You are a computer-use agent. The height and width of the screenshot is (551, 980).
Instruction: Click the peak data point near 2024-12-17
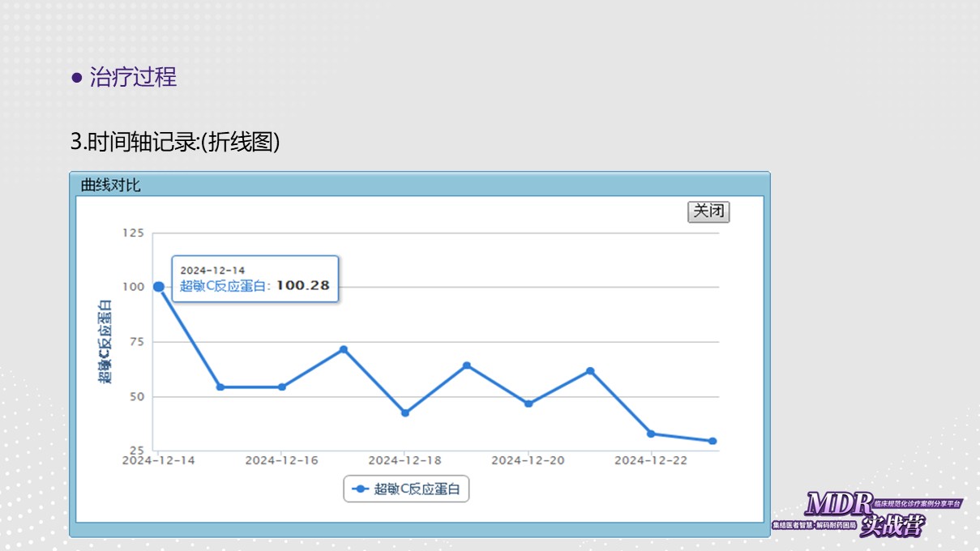[x=344, y=349]
